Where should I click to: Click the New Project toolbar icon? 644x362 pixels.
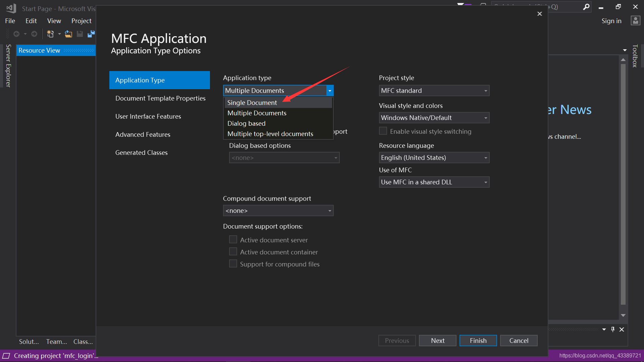coord(50,34)
